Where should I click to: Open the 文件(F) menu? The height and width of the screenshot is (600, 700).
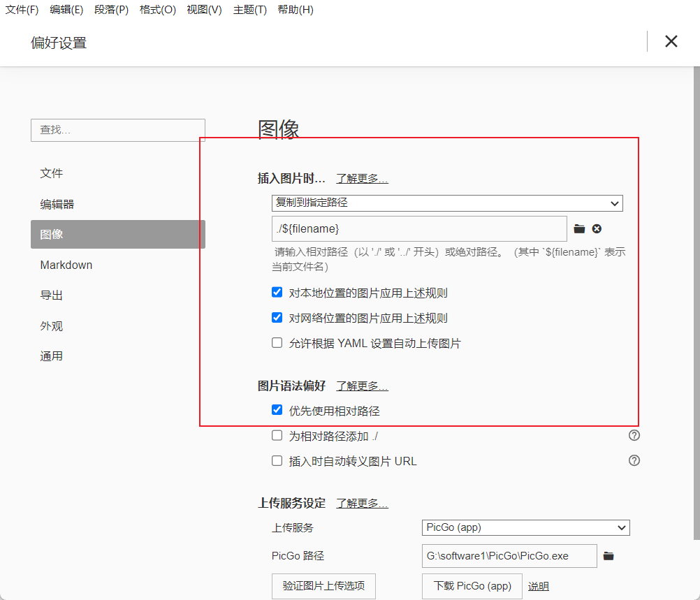(x=22, y=9)
